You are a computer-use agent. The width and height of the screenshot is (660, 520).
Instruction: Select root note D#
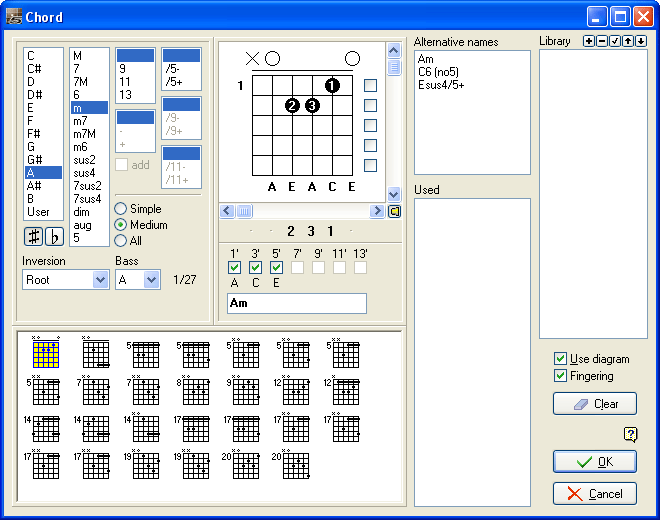click(43, 95)
